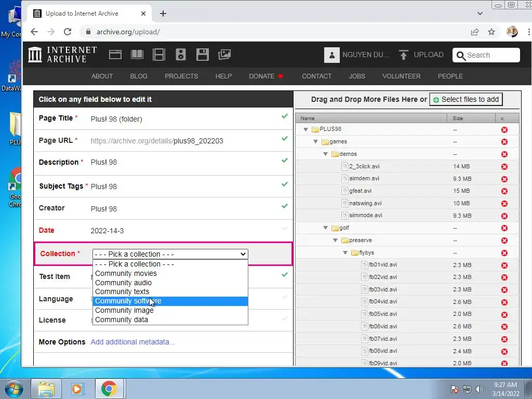Collapse the games folder
Image resolution: width=532 pixels, height=399 pixels.
pyautogui.click(x=315, y=142)
